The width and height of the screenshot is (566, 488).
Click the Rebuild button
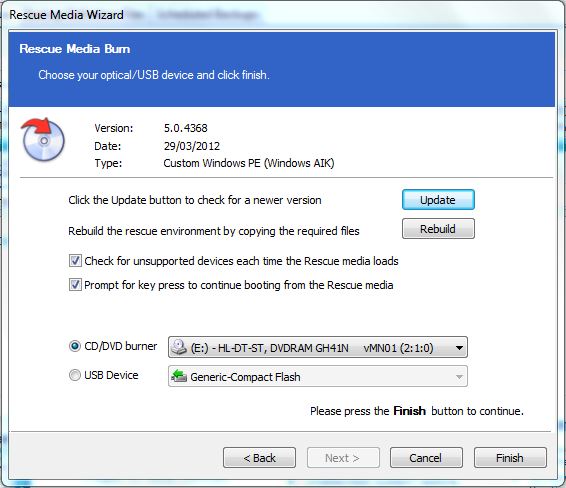(438, 228)
